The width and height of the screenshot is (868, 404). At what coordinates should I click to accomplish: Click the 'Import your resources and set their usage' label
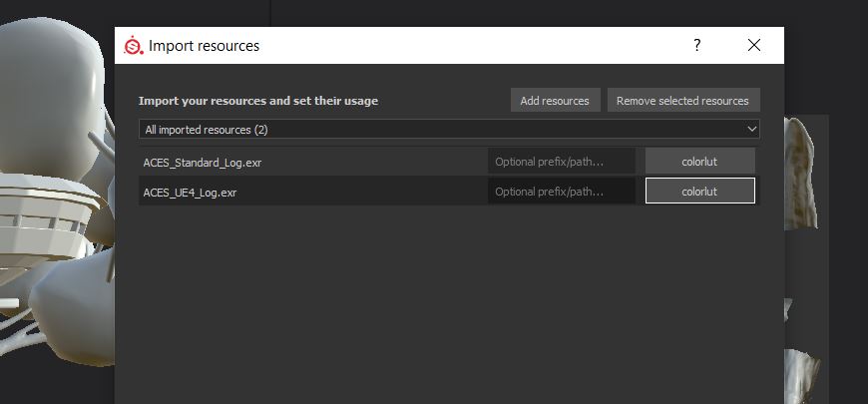tap(258, 101)
